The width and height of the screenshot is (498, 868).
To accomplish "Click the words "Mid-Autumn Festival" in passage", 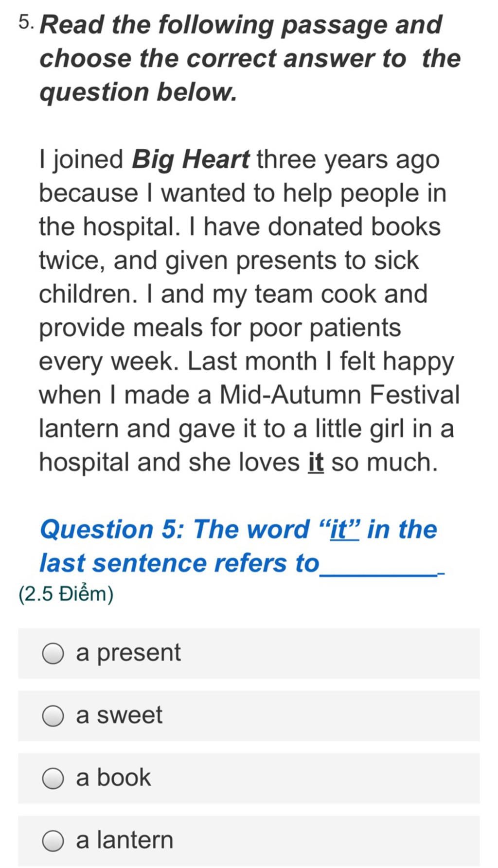I will (339, 395).
